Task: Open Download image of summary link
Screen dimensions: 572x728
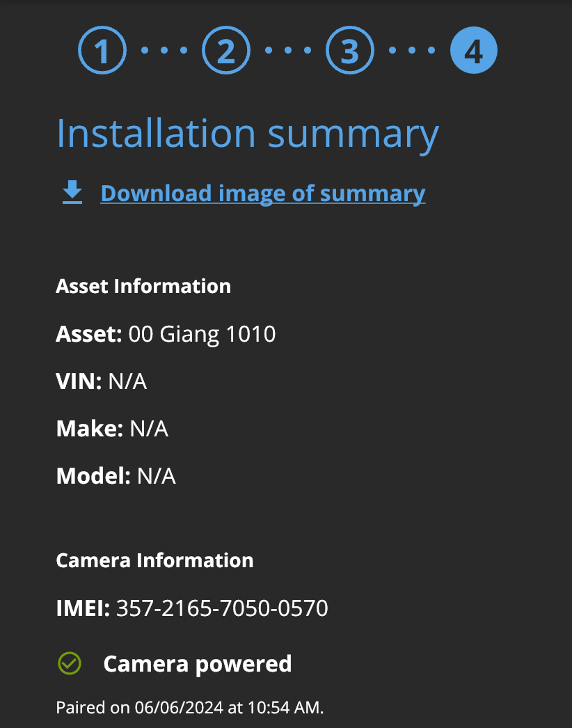Action: point(263,193)
